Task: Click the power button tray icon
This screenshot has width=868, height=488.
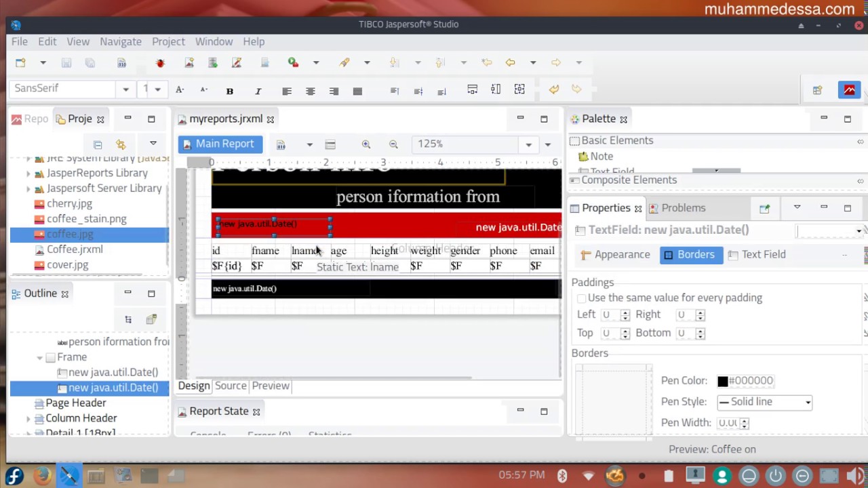Action: click(776, 475)
